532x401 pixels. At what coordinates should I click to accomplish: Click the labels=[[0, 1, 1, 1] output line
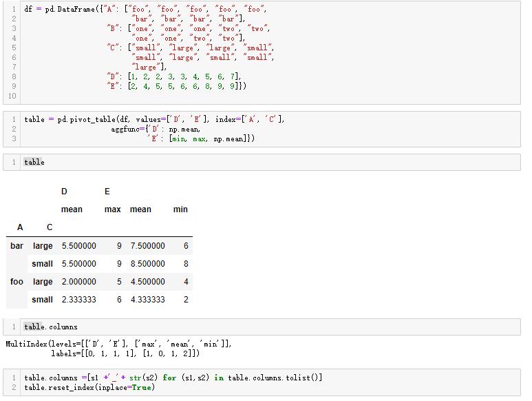125,353
